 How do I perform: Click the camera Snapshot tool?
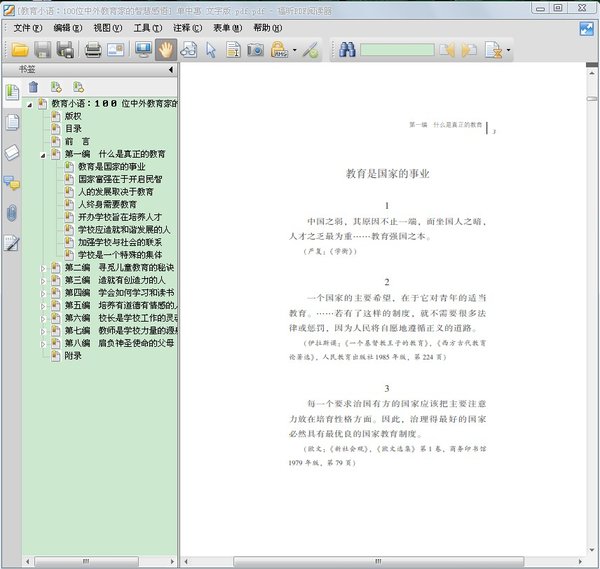(x=255, y=50)
